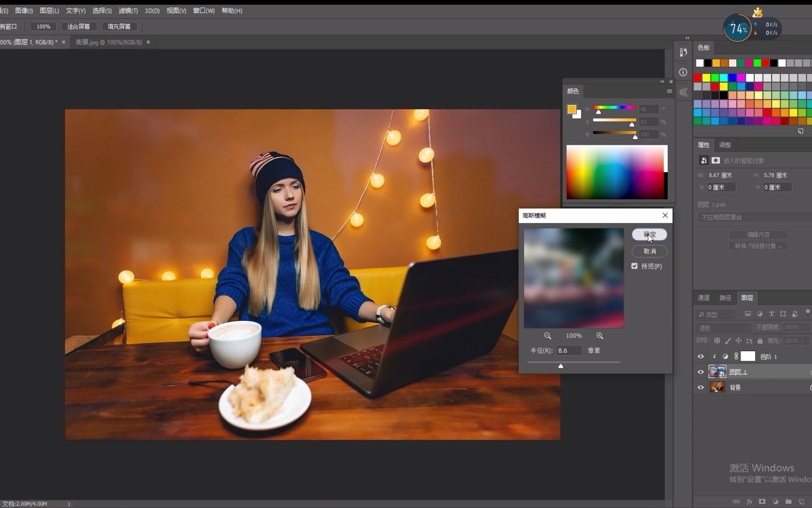The width and height of the screenshot is (812, 508).
Task: Click mask icon in Properties panel
Action: [716, 160]
